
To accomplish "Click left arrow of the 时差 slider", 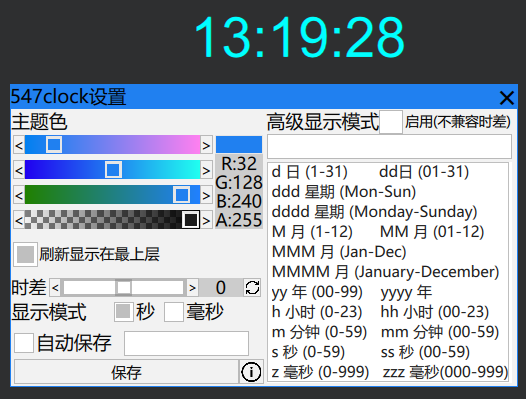I will (55, 288).
